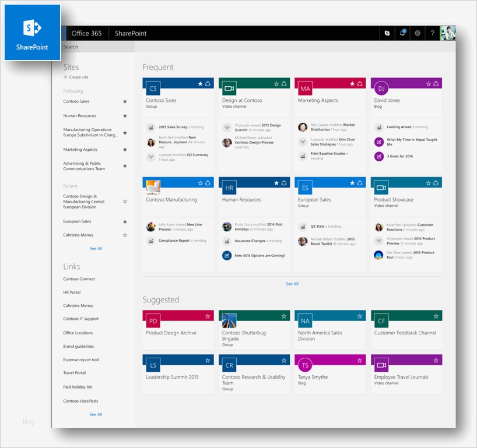Open Contoso Connect link

[79, 278]
